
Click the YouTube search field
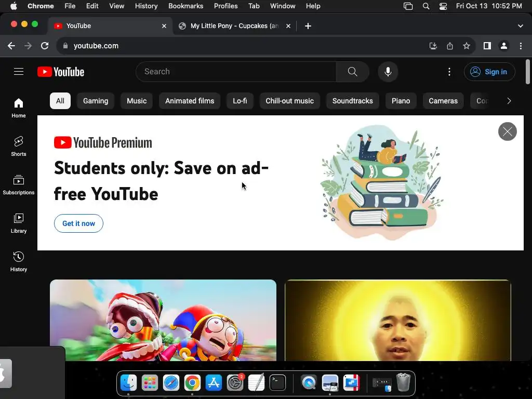tap(236, 72)
